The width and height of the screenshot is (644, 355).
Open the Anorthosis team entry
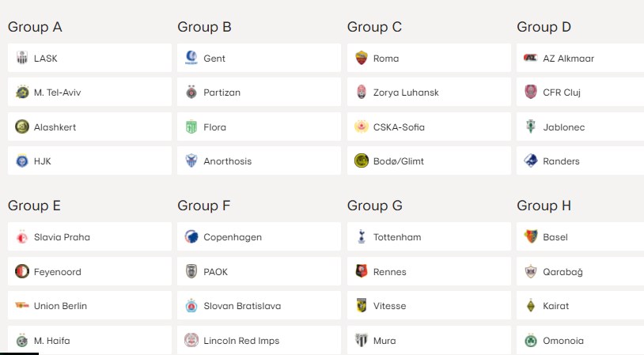259,161
